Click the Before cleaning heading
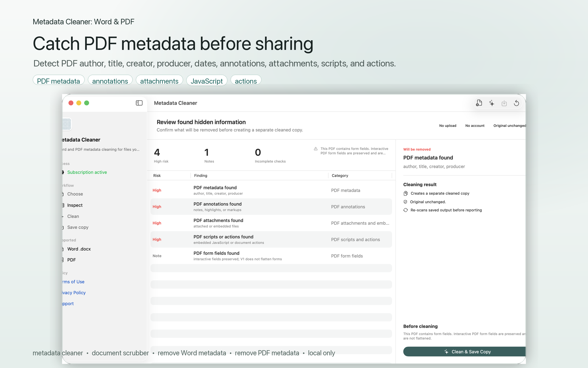 pos(420,326)
